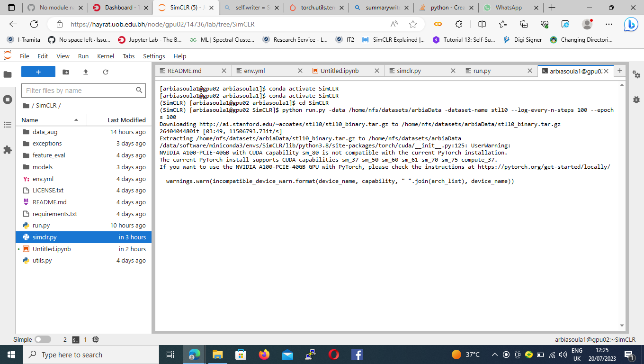Viewport: 644px width, 364px height.
Task: Toggle Simple interface mode
Action: click(x=43, y=339)
